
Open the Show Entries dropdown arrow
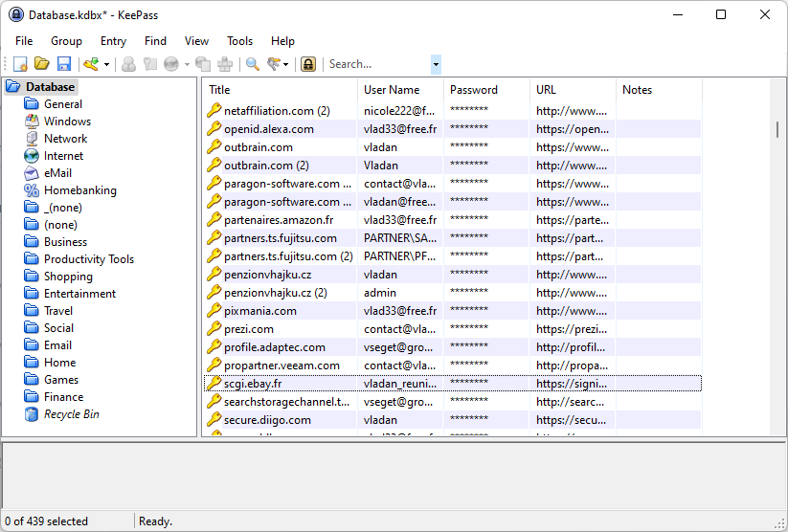[286, 64]
